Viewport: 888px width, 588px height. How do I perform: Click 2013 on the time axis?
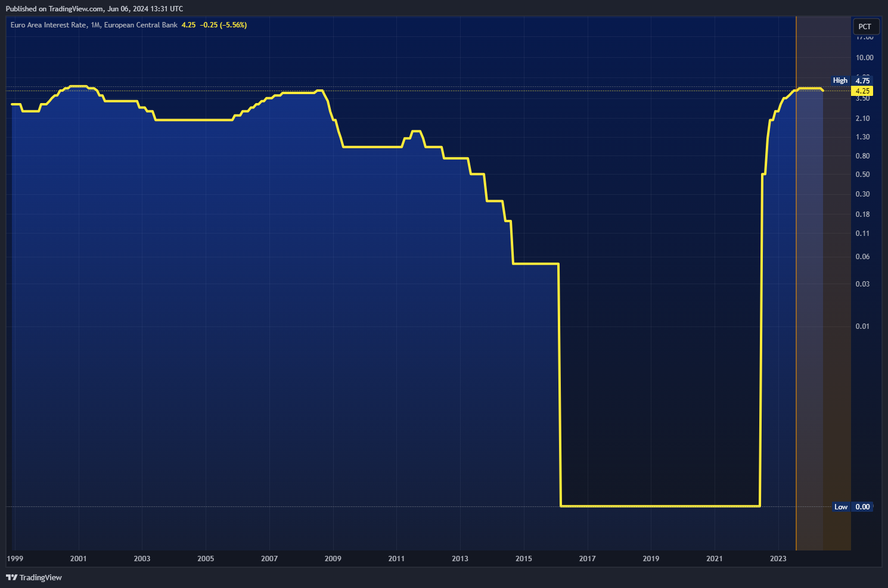[460, 559]
